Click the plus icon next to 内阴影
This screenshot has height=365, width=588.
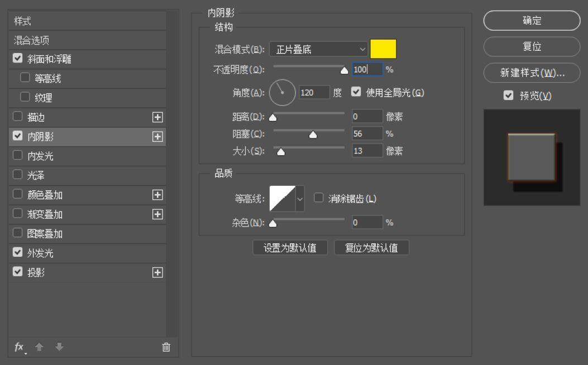coord(157,136)
